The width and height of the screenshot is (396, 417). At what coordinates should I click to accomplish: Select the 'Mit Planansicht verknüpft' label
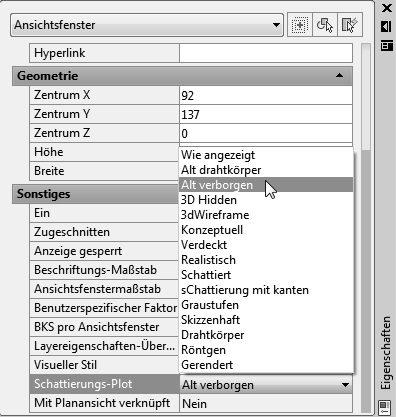104,403
